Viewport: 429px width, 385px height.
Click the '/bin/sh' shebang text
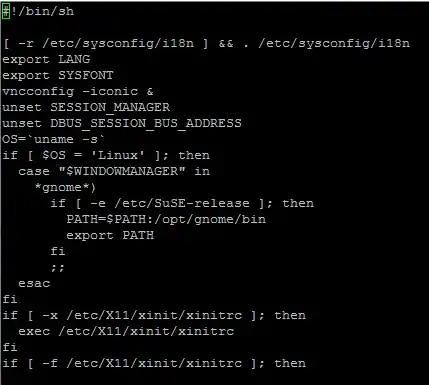click(46, 12)
